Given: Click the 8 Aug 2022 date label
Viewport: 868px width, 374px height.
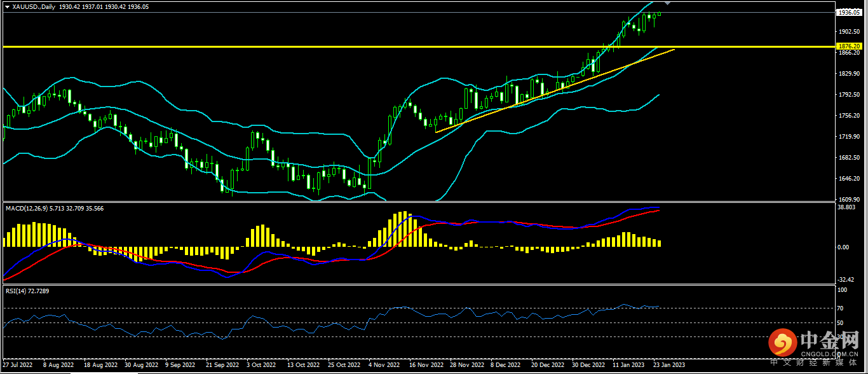Looking at the screenshot, I should [58, 365].
